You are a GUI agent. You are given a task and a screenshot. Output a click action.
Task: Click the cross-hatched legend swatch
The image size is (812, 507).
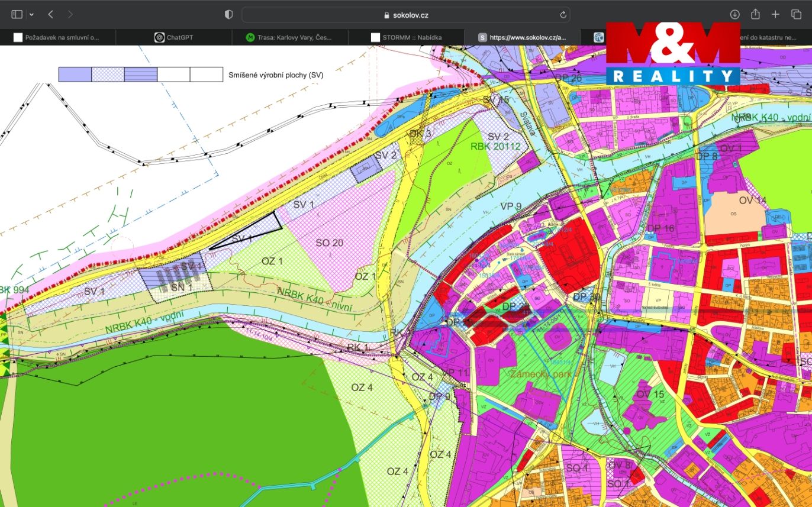click(x=108, y=75)
